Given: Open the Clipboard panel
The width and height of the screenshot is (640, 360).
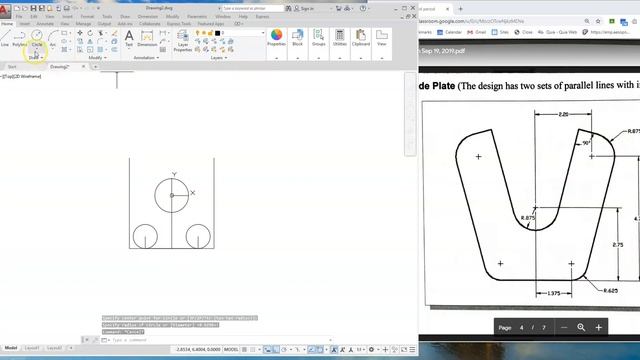Looking at the screenshot, I should 361,38.
